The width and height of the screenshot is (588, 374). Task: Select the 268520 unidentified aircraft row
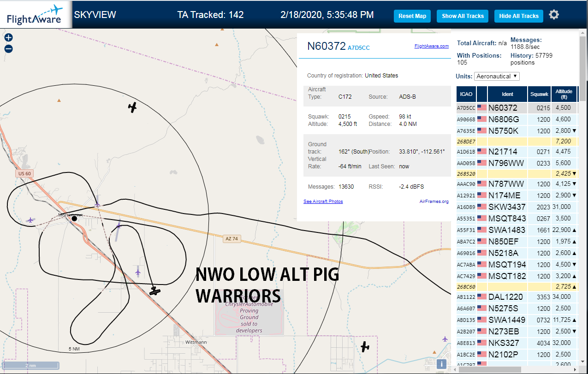click(517, 173)
